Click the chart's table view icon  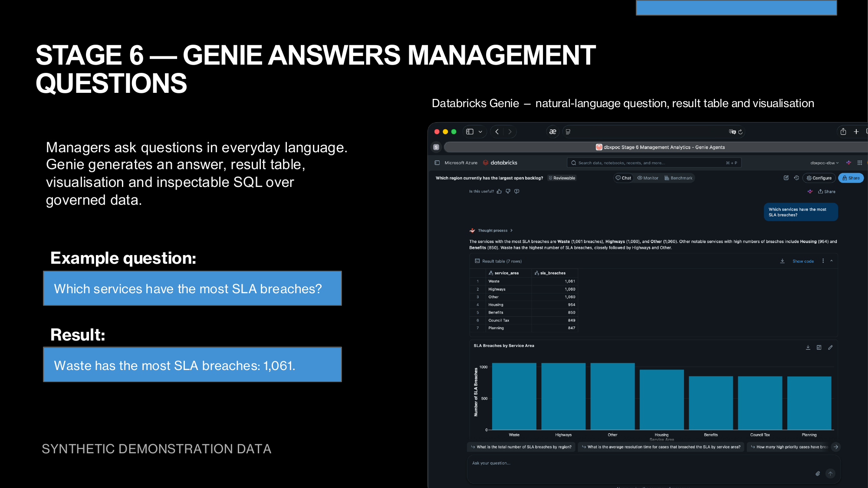tap(819, 347)
